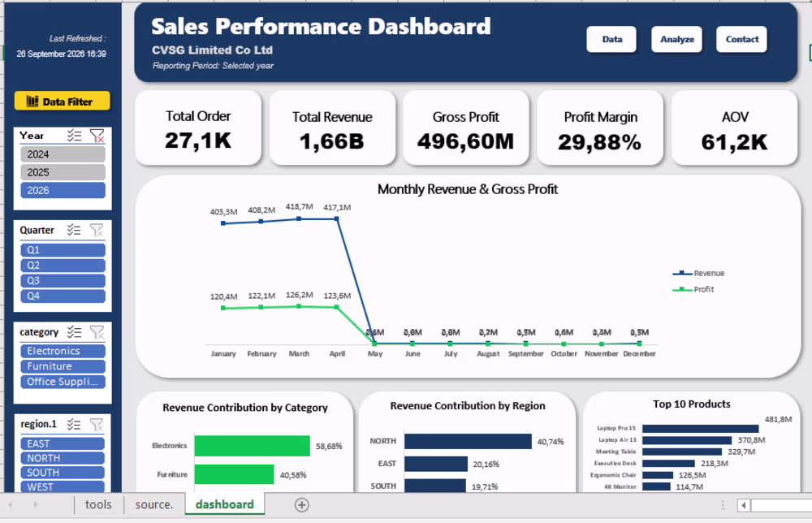Viewport: 812px width, 523px height.
Task: Filter by SOUTH region
Action: [x=63, y=473]
